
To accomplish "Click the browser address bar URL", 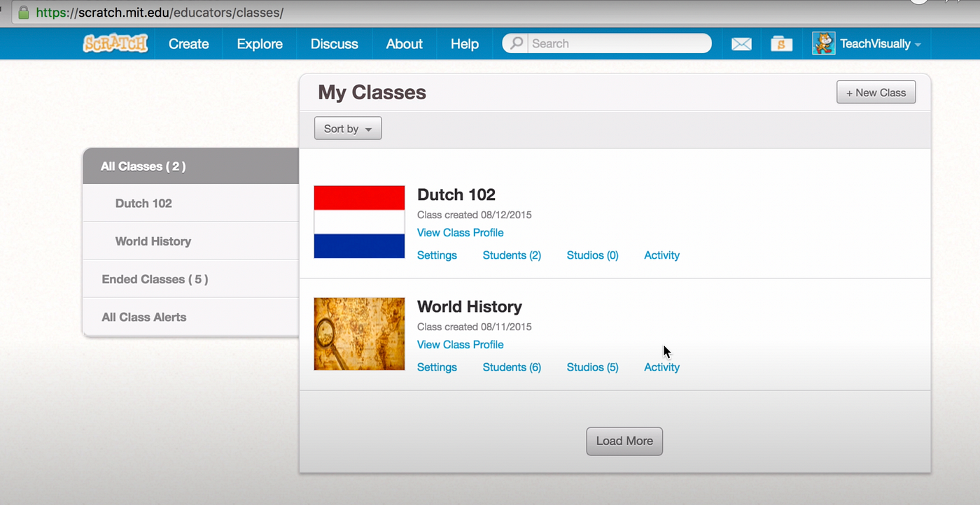I will 160,13.
